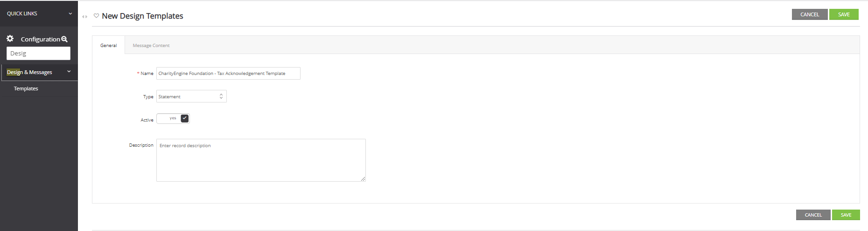Click the Configuration gear icon

pyautogui.click(x=10, y=38)
